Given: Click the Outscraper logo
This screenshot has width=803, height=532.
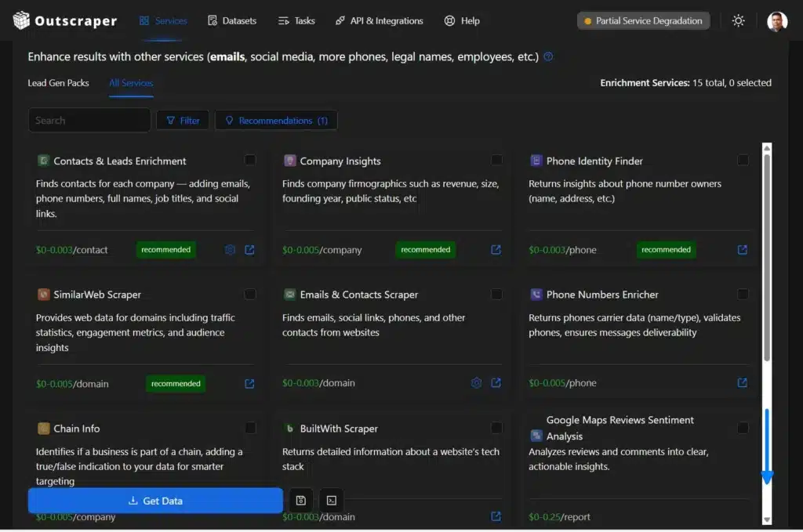Looking at the screenshot, I should pos(64,20).
